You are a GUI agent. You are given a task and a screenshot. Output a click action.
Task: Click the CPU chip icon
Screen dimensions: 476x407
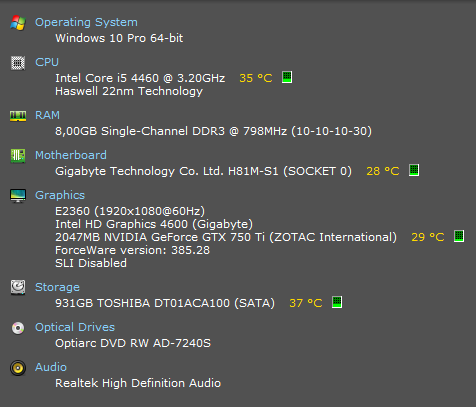pos(18,63)
